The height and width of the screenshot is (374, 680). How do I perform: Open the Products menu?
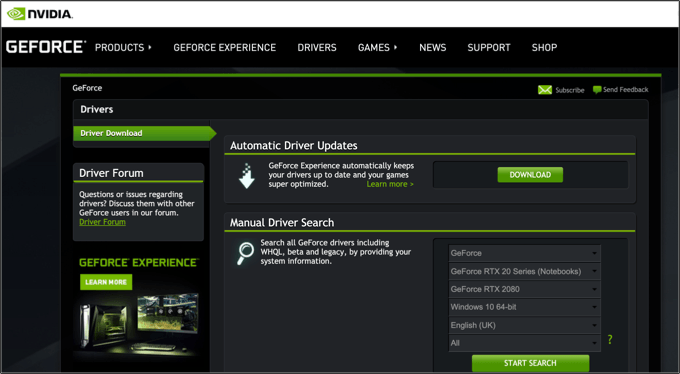(x=123, y=47)
